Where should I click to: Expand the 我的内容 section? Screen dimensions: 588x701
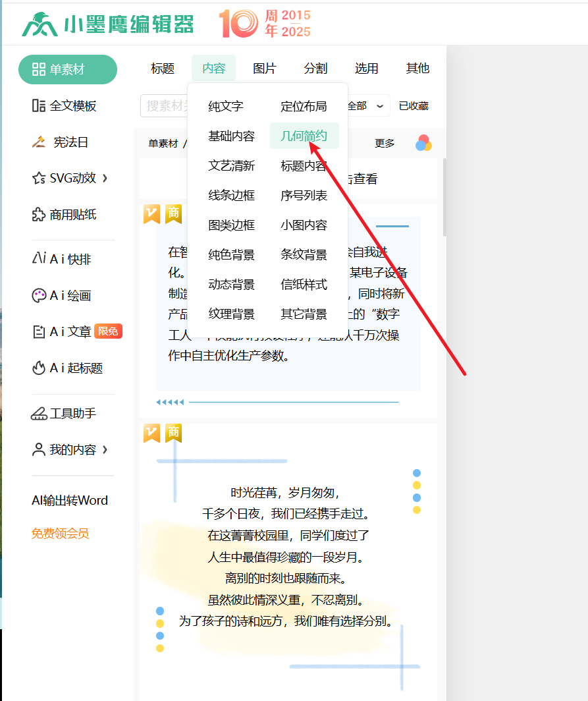105,449
